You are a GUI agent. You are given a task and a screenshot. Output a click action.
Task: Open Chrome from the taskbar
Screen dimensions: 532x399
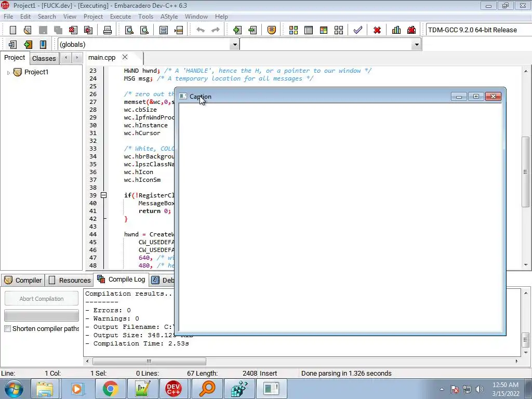(110, 389)
